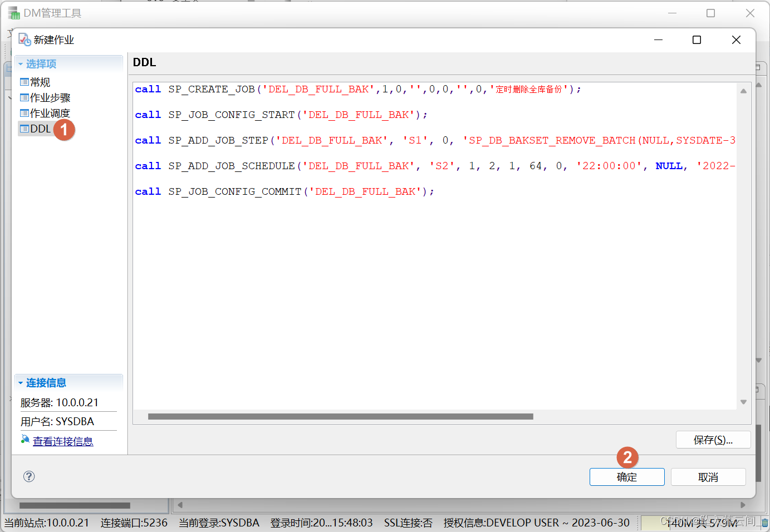Click DDL editor scroll down arrow
Screen dimensions: 770x532
743,402
